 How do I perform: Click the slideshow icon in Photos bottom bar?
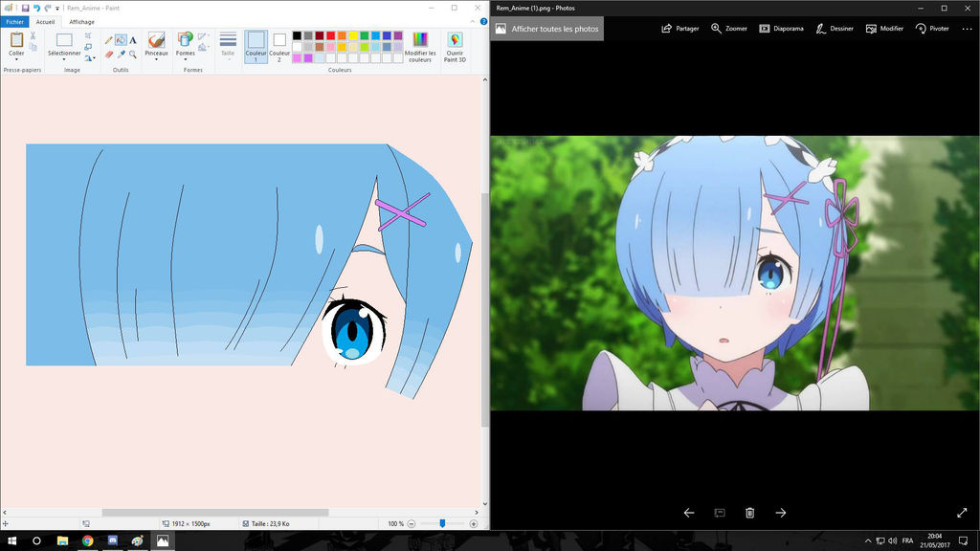[720, 513]
